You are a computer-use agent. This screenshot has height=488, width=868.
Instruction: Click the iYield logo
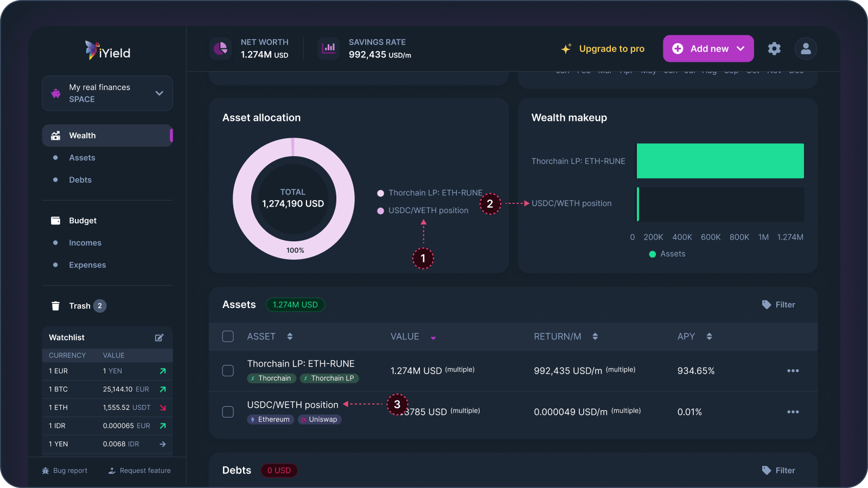click(107, 51)
